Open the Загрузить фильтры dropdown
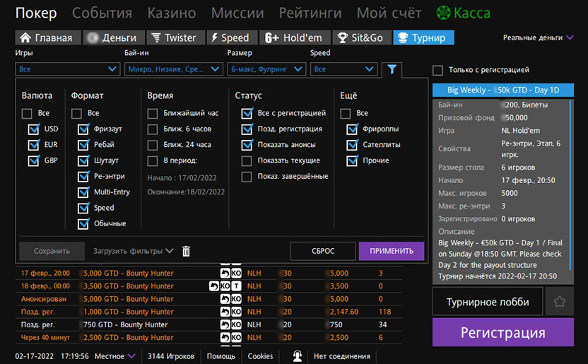The image size is (588, 364). 133,251
